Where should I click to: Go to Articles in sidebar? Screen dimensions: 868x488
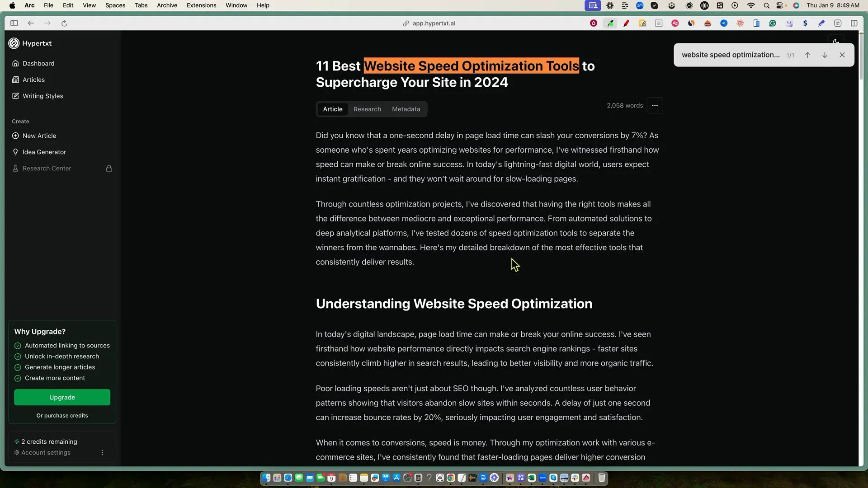(x=33, y=80)
